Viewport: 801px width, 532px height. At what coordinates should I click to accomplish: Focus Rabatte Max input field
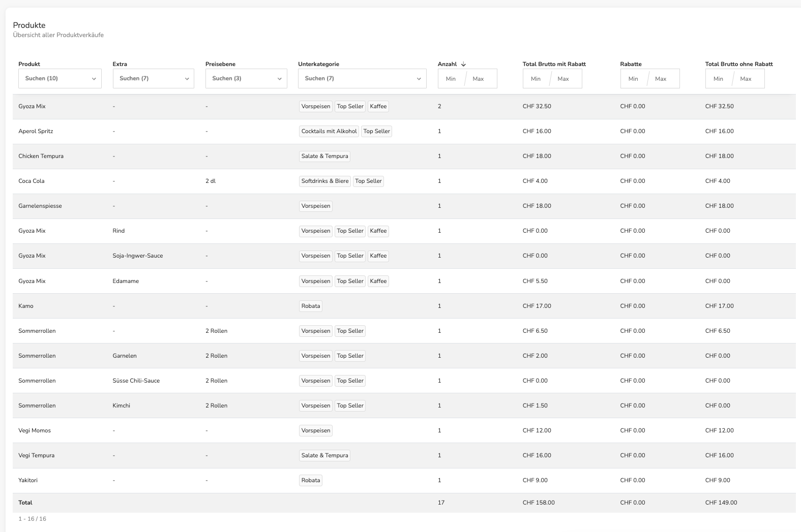663,79
